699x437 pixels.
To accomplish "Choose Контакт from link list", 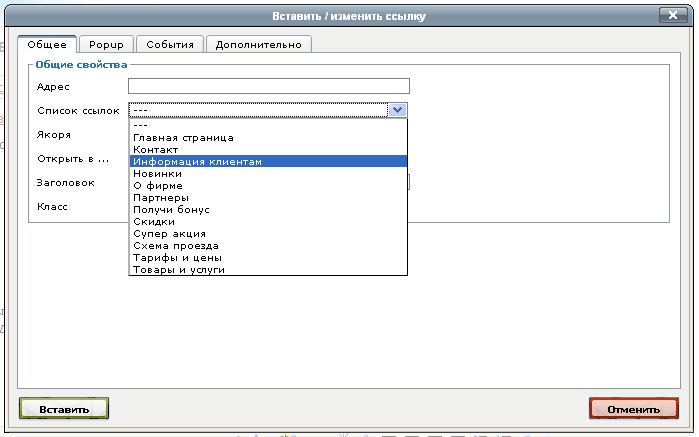I will click(x=155, y=149).
